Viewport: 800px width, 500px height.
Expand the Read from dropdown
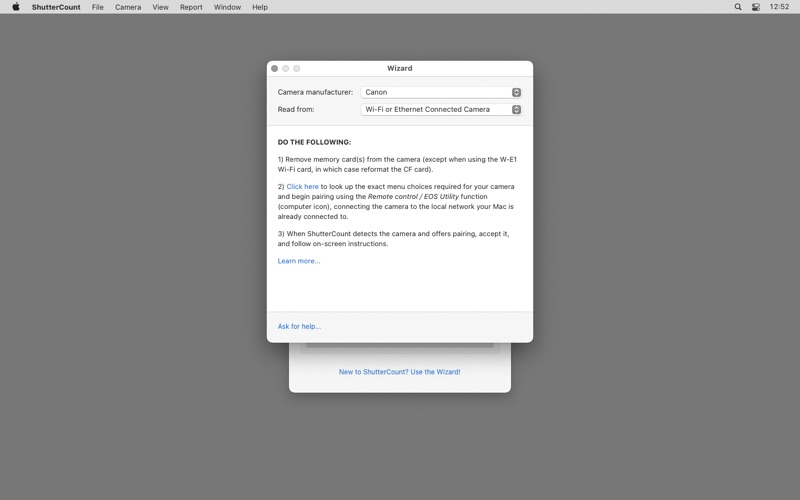pyautogui.click(x=441, y=110)
